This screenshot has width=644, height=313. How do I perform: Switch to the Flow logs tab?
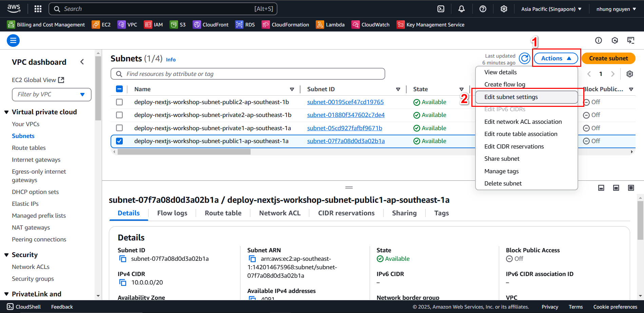click(172, 213)
